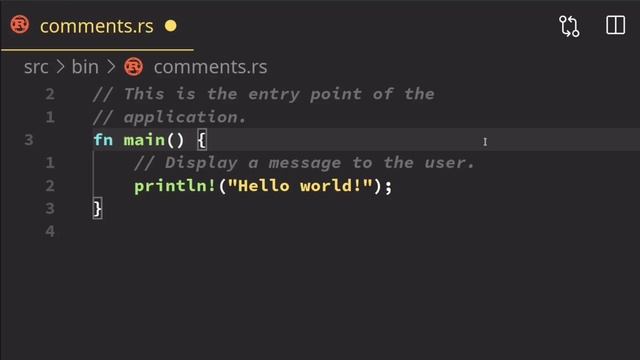Click the unsaved changes dot on tab
640x360 pixels.
(x=171, y=26)
